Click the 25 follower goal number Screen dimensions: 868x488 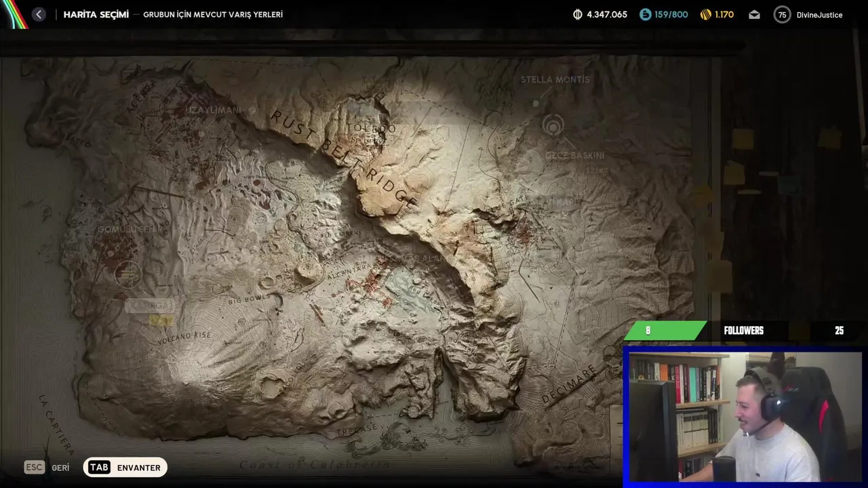pos(839,331)
